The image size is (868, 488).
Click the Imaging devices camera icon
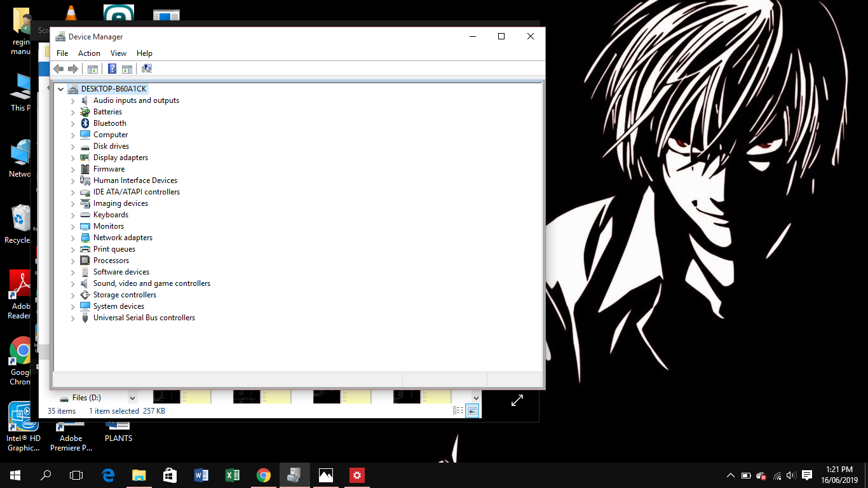[85, 203]
